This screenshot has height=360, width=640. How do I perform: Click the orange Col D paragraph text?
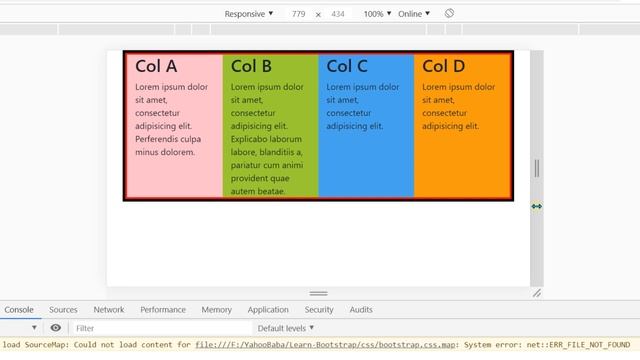(x=458, y=106)
